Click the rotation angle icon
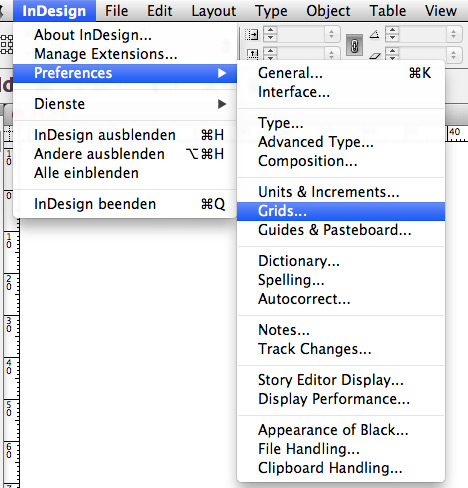468x488 pixels. 375,34
